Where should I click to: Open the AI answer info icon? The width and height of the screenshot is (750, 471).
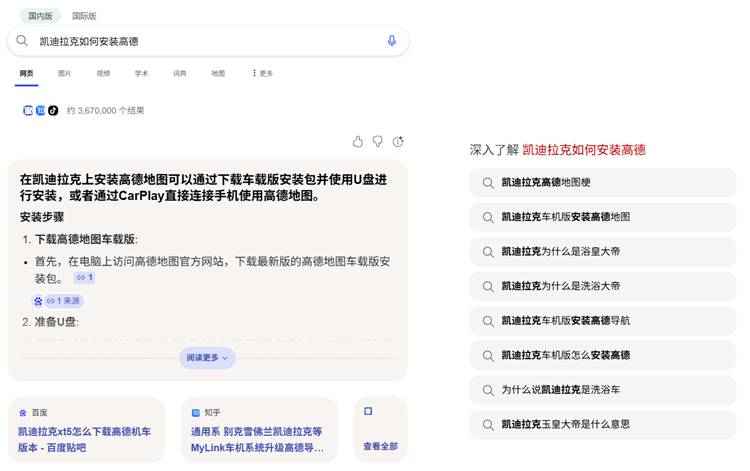coord(398,142)
